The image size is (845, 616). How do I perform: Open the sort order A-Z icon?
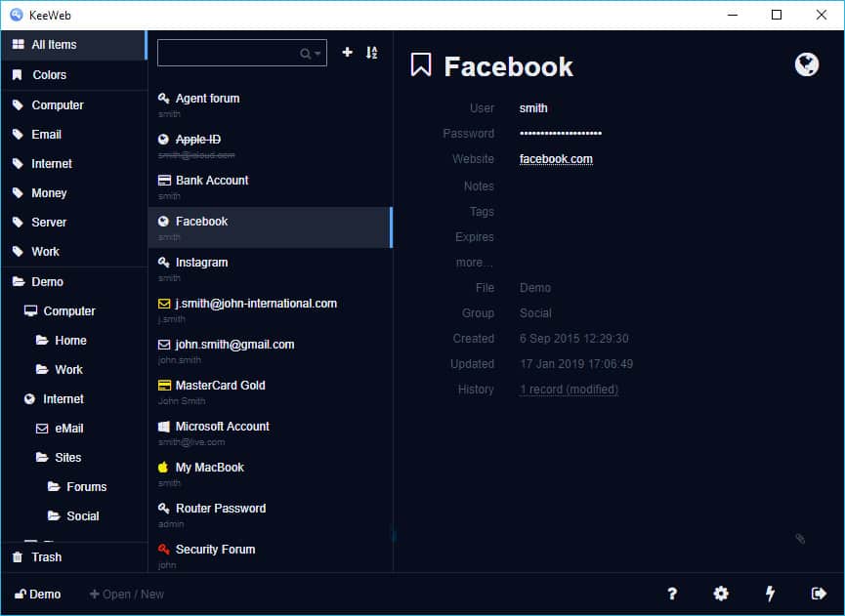pos(371,53)
